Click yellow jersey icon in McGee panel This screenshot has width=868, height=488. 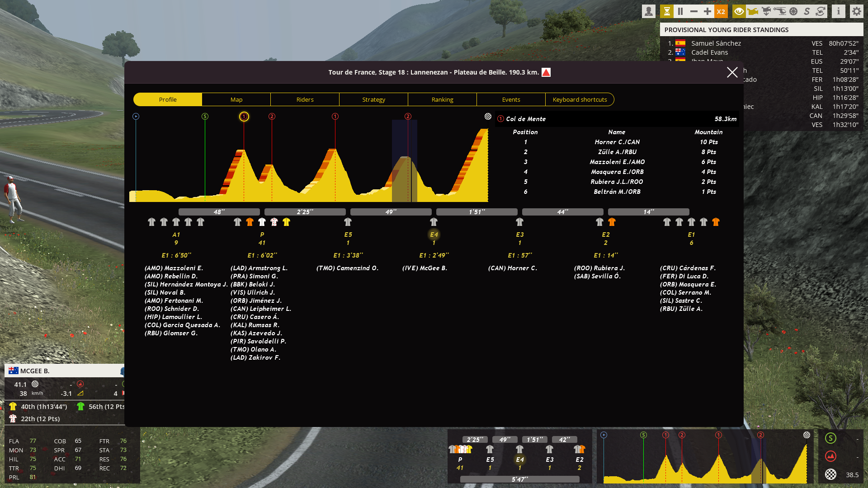click(13, 406)
